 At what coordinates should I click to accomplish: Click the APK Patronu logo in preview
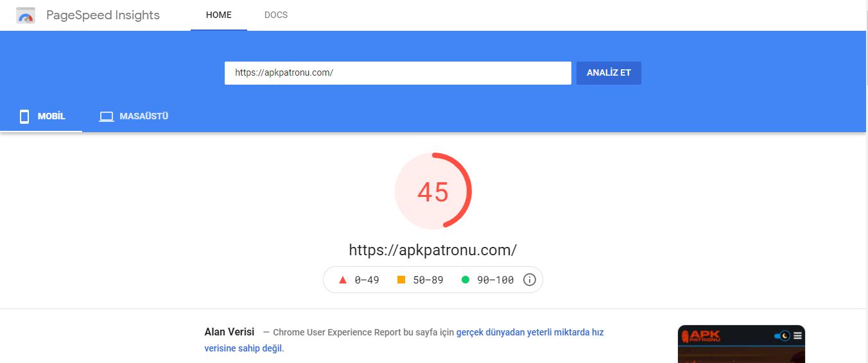[x=701, y=336]
